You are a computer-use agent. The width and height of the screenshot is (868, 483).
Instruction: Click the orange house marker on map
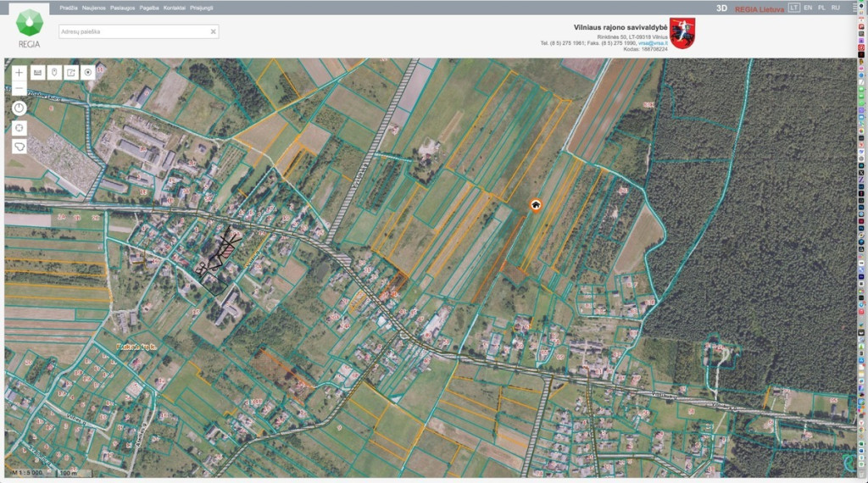click(x=536, y=206)
